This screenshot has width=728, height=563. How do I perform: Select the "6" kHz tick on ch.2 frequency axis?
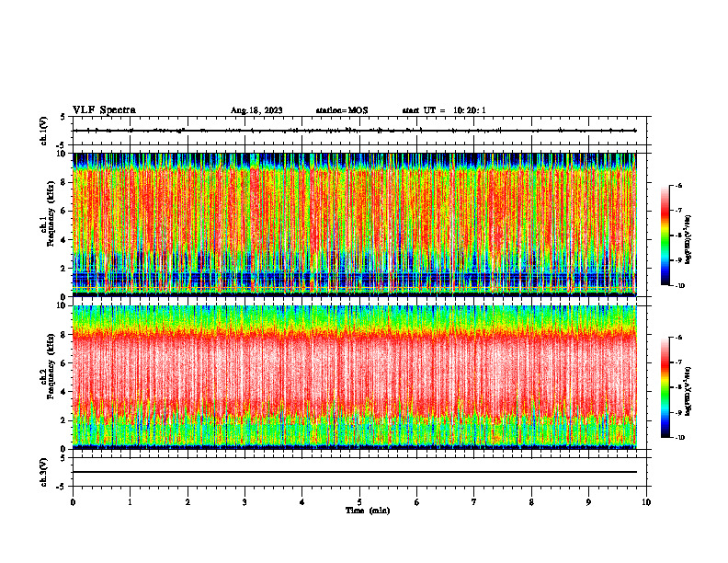tap(63, 363)
